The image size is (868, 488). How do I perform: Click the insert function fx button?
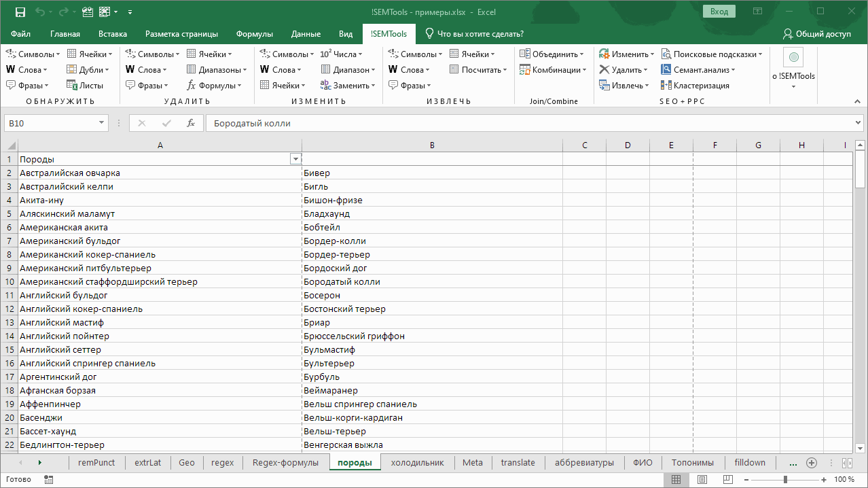click(191, 124)
